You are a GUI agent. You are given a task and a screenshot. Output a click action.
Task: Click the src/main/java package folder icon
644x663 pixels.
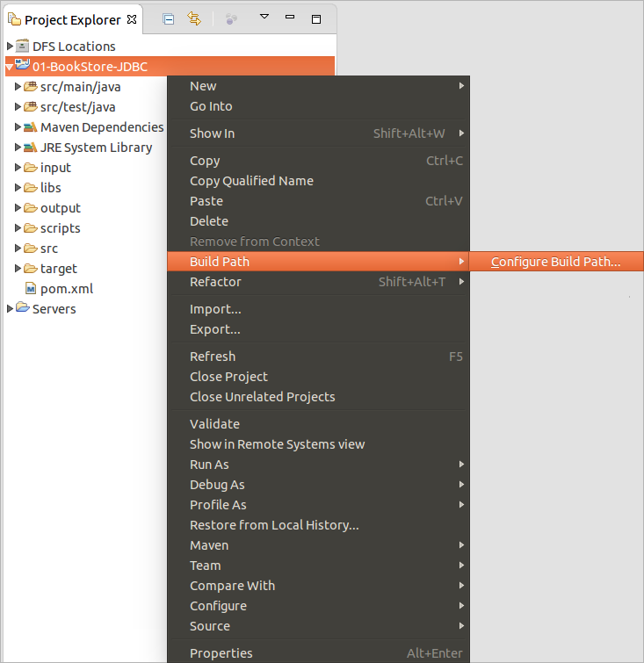[x=31, y=87]
